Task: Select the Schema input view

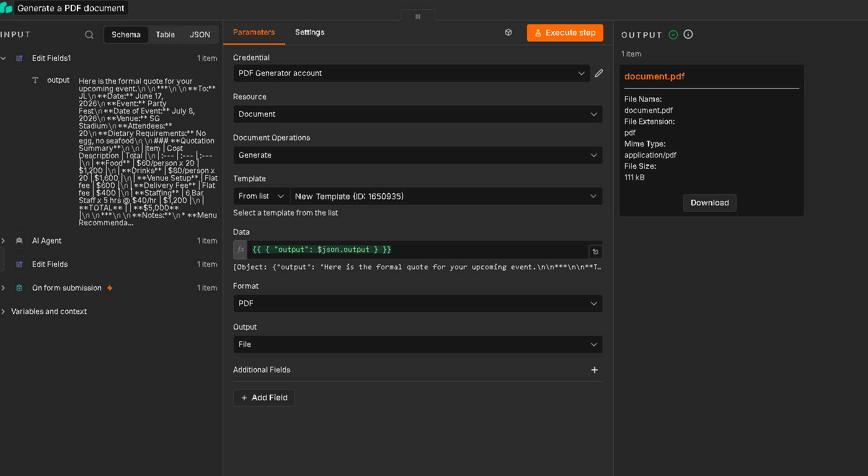Action: click(x=126, y=35)
